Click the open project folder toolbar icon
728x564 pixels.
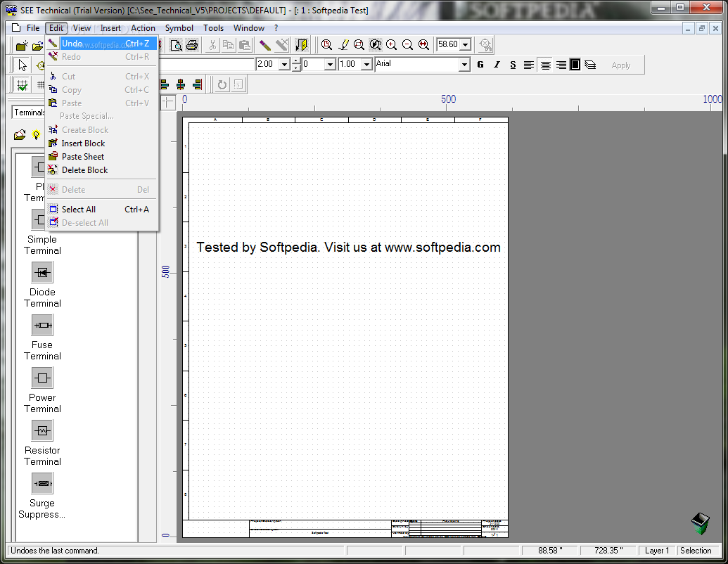point(37,46)
